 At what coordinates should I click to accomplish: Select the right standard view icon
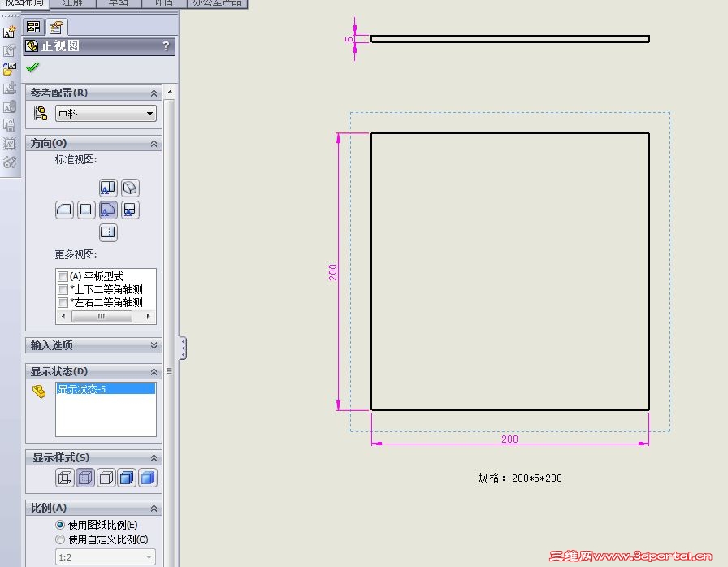pos(130,210)
